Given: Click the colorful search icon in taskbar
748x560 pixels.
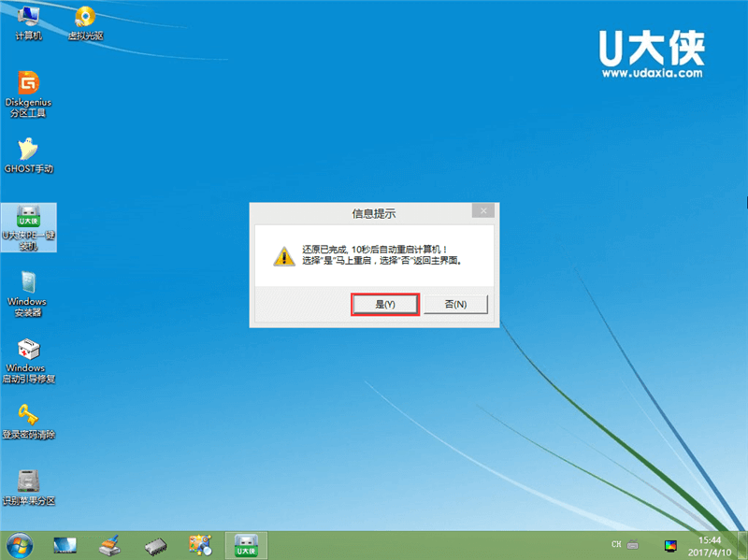Looking at the screenshot, I should (199, 544).
